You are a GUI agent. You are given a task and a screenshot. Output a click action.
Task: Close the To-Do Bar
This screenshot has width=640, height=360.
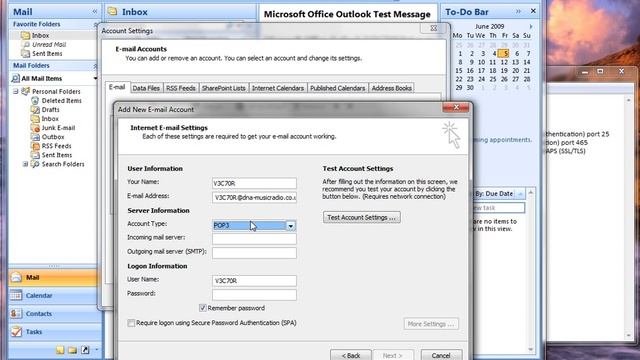tap(533, 11)
